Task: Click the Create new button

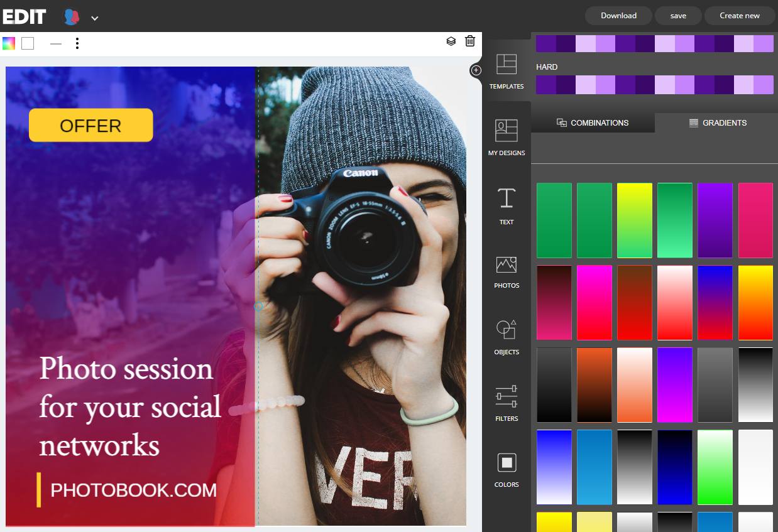Action: pyautogui.click(x=740, y=16)
